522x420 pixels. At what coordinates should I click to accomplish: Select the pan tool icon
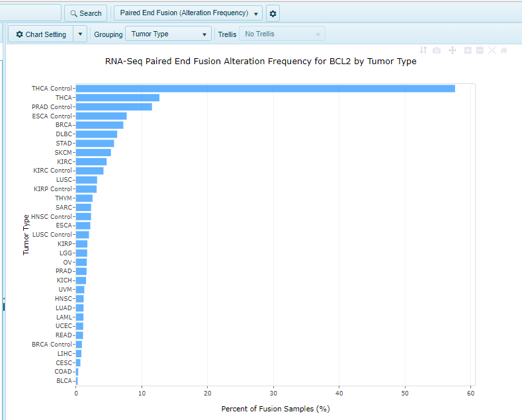[453, 50]
